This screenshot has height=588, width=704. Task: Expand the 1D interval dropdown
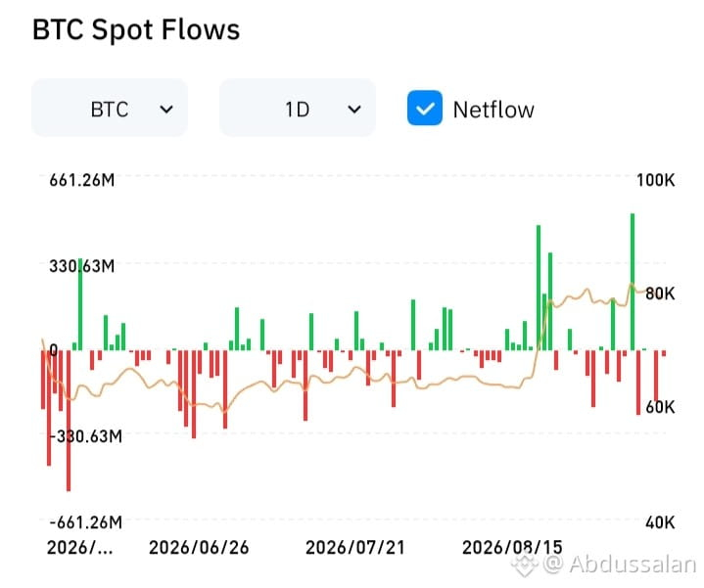click(298, 108)
